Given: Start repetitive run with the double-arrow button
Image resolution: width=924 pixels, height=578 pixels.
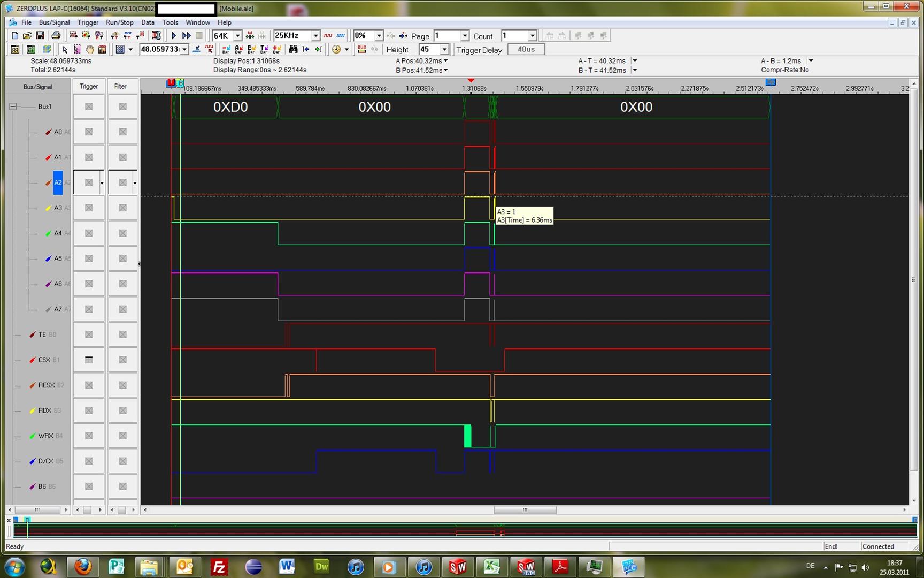Looking at the screenshot, I should click(186, 35).
